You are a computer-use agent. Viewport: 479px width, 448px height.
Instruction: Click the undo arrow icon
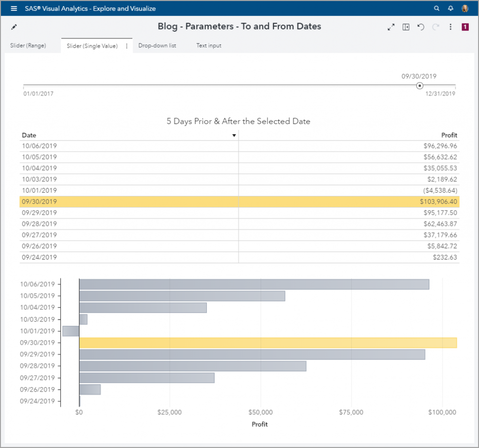421,27
